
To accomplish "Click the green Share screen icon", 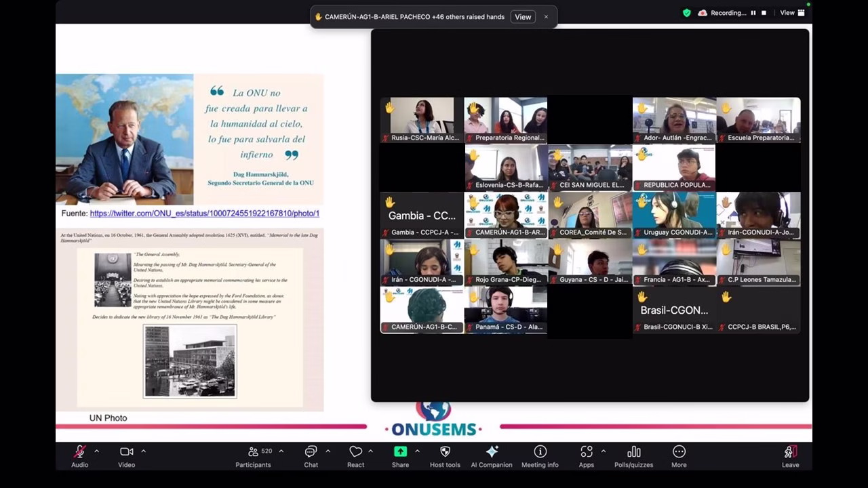I will (400, 452).
